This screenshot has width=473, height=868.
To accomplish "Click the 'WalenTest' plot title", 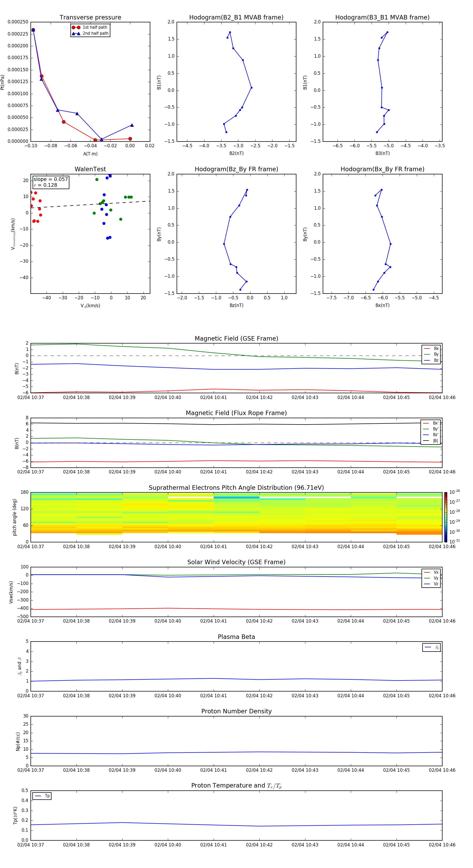I will pyautogui.click(x=90, y=169).
